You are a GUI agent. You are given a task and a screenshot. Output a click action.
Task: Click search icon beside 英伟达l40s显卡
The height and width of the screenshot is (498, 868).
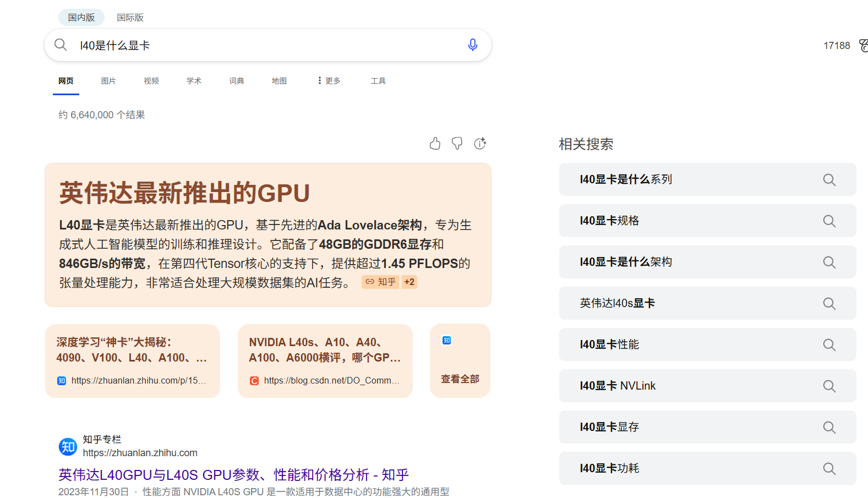point(829,303)
